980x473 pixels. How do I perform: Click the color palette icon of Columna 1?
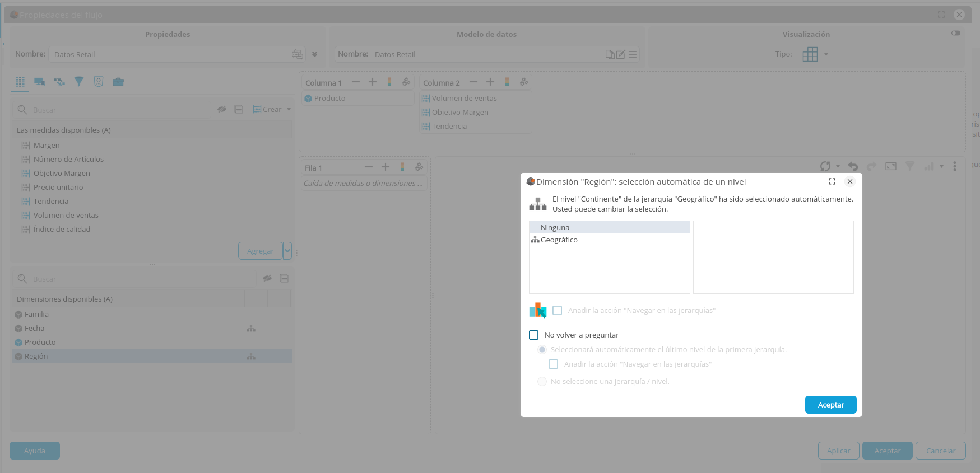pyautogui.click(x=389, y=82)
